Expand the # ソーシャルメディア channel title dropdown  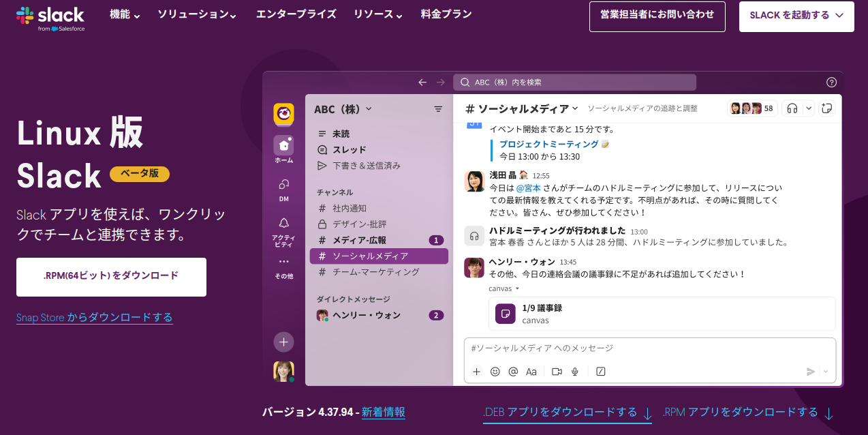tap(522, 109)
